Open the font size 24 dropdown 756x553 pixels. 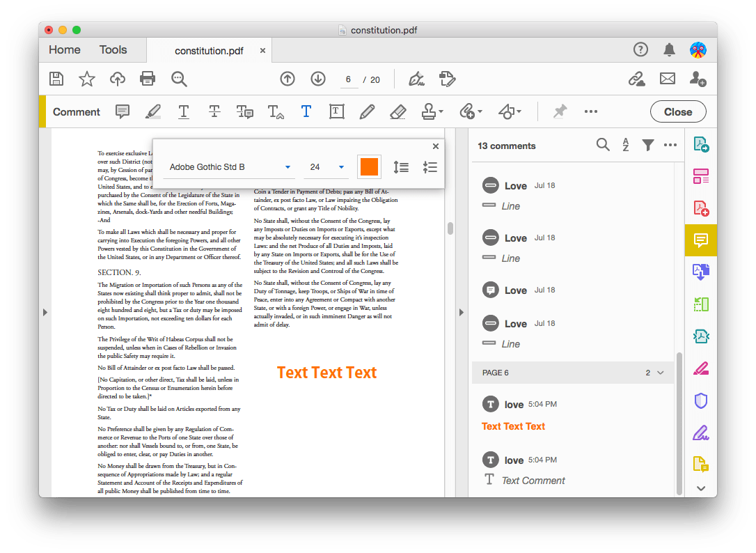(326, 167)
